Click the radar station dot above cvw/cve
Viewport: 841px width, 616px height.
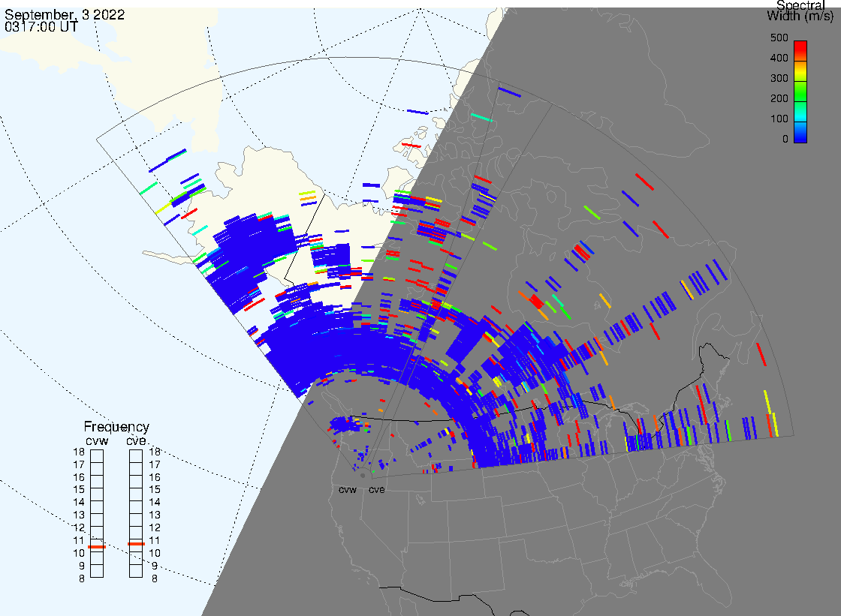[x=363, y=476]
